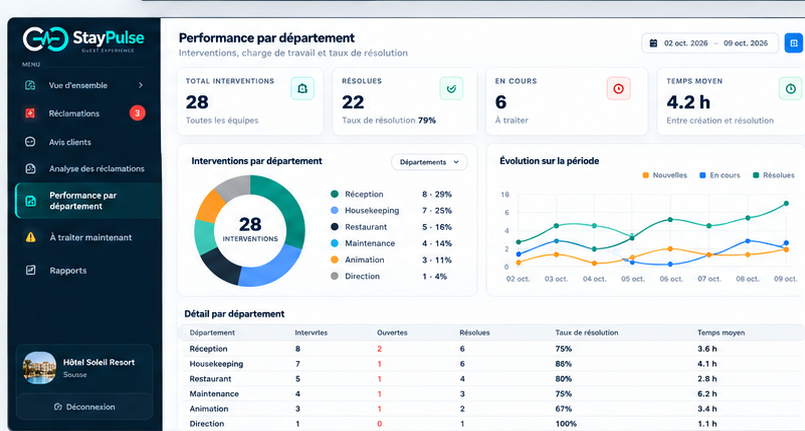Click the Housekeeping blue legend dot
805x431 pixels.
coord(335,210)
